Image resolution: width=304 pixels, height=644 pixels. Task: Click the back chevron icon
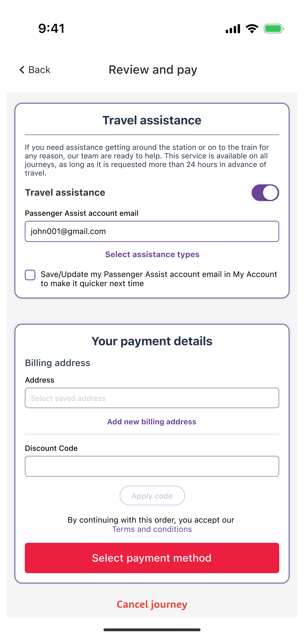(x=22, y=70)
